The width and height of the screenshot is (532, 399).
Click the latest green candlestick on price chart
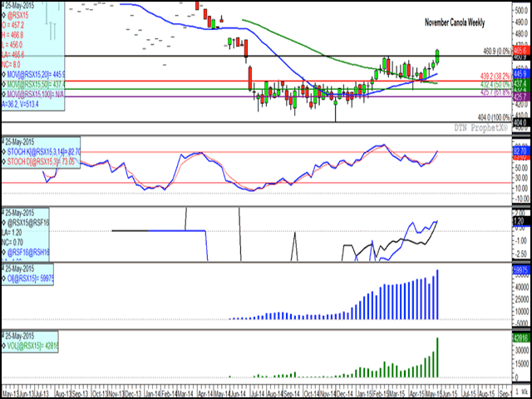(438, 57)
